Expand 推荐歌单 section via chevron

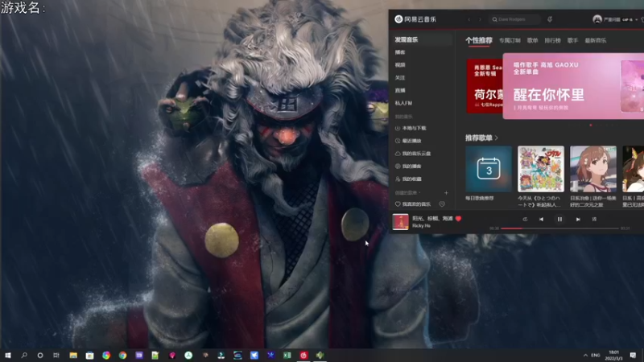pyautogui.click(x=497, y=138)
